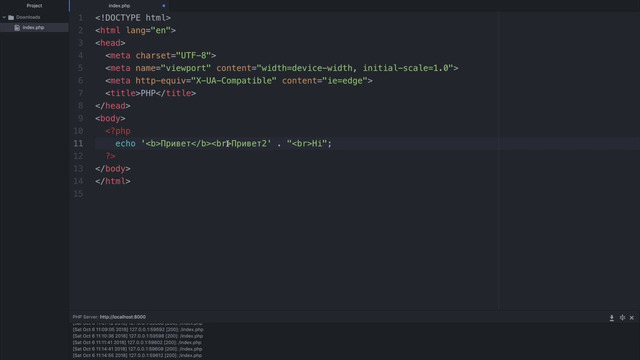Viewport: 640px width, 360px height.
Task: Click log entry with timestamp 11:14:41
Action: 138,349
